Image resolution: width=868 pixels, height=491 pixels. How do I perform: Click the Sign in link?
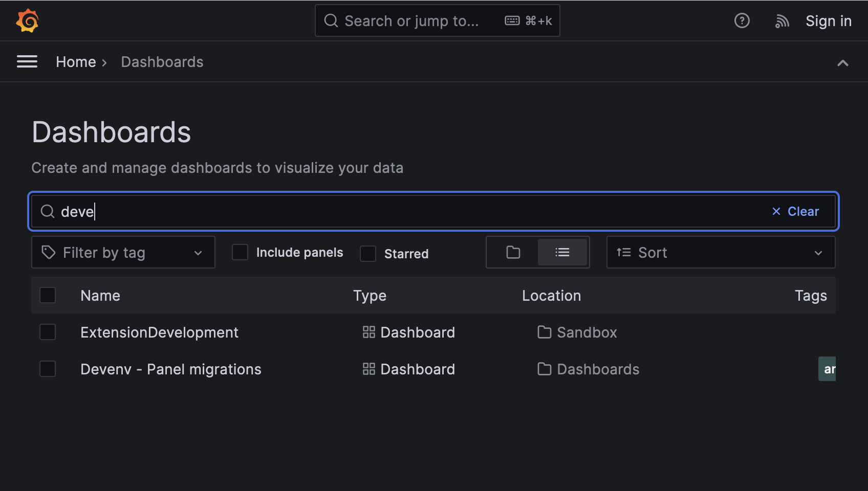click(828, 21)
